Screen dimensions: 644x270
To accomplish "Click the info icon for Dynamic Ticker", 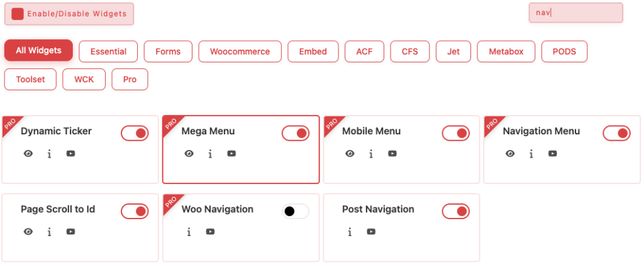I will coord(49,154).
